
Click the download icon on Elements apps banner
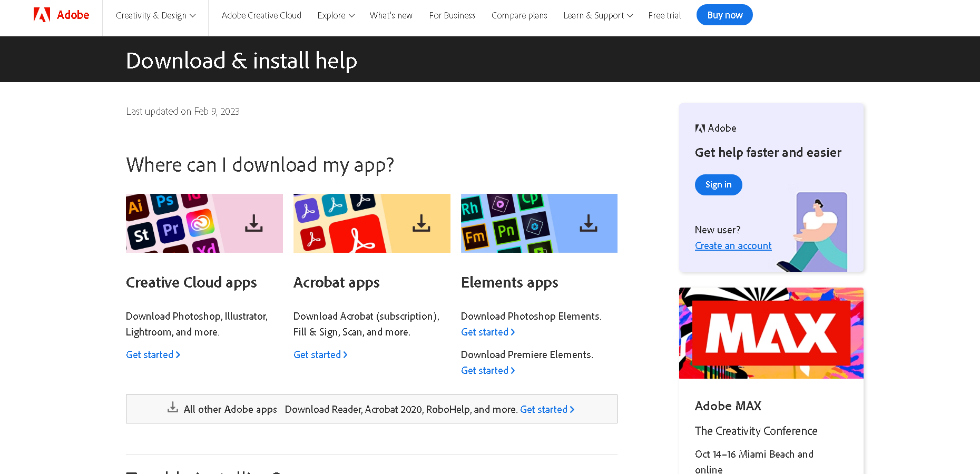click(x=589, y=223)
